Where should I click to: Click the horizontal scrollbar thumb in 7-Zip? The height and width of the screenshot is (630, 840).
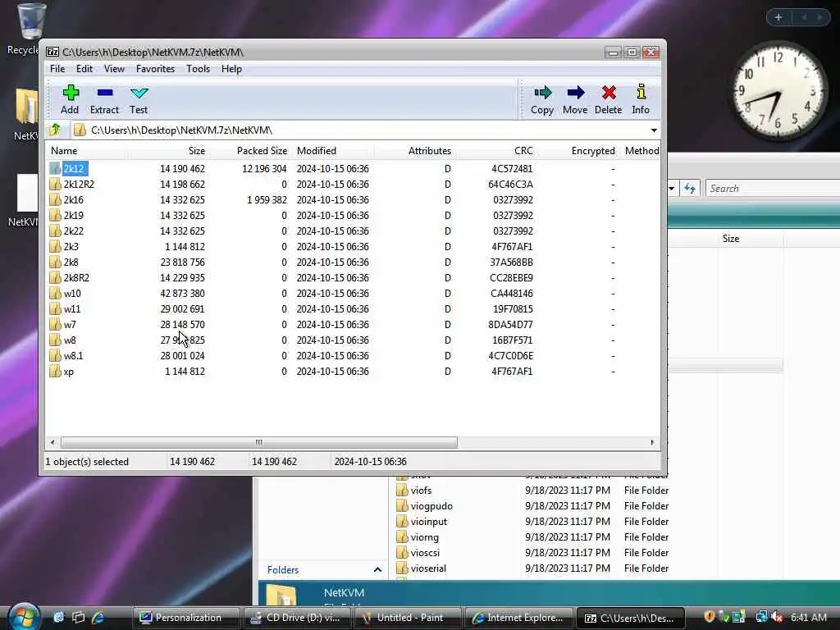pos(259,442)
